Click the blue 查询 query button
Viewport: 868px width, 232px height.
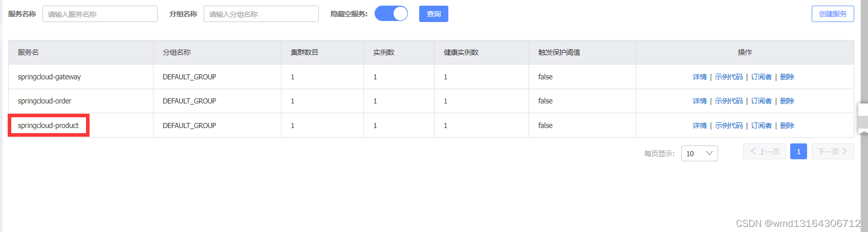point(433,14)
